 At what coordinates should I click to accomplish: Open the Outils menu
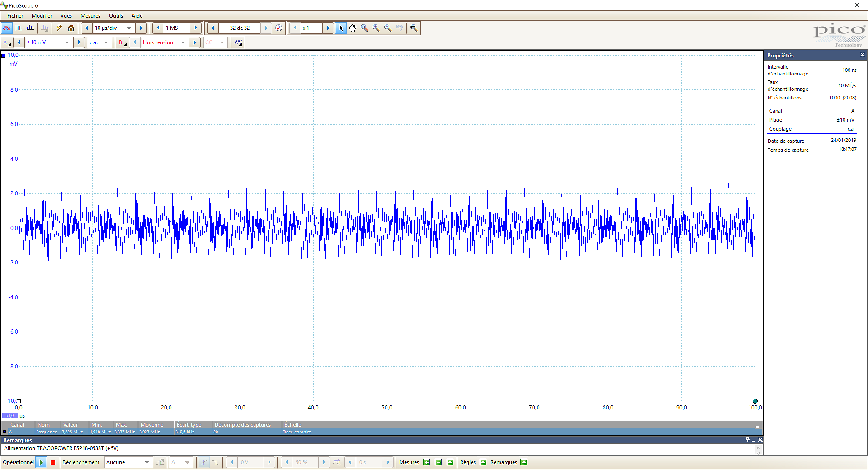pyautogui.click(x=116, y=16)
